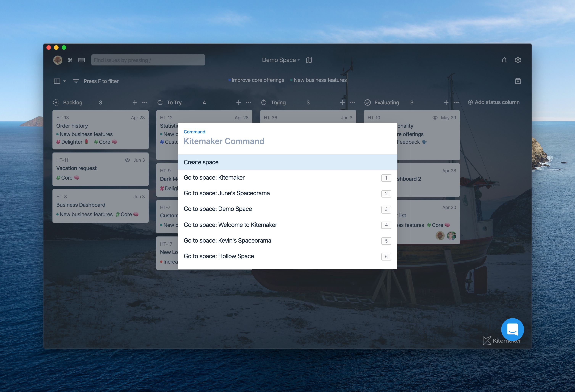575x392 pixels.
Task: Open the Vacation request card
Action: pyautogui.click(x=101, y=169)
